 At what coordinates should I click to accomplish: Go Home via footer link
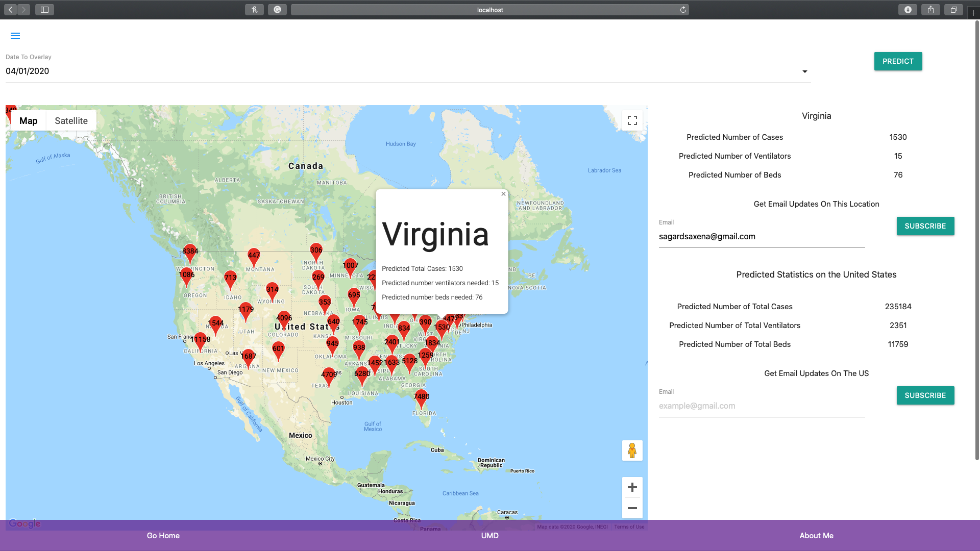pyautogui.click(x=163, y=536)
